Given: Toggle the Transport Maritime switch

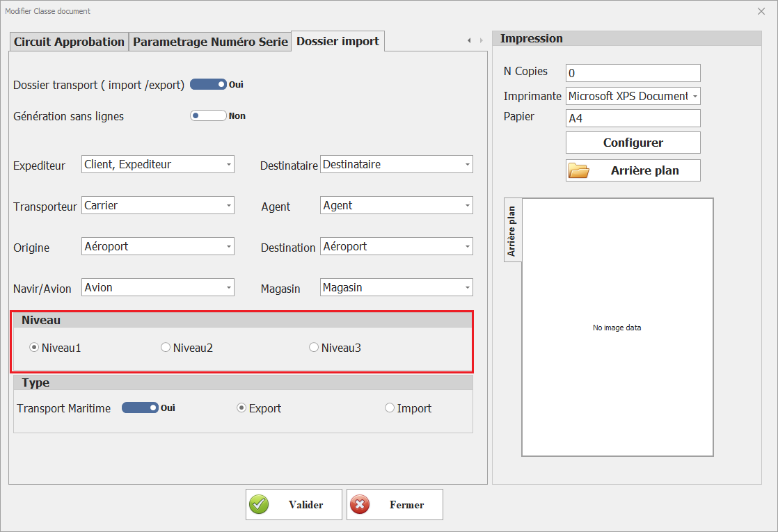Looking at the screenshot, I should [x=140, y=408].
